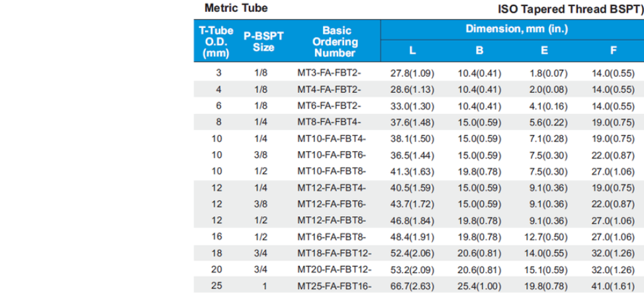This screenshot has width=644, height=295.
Task: Click the B dimension column header
Action: [x=479, y=50]
